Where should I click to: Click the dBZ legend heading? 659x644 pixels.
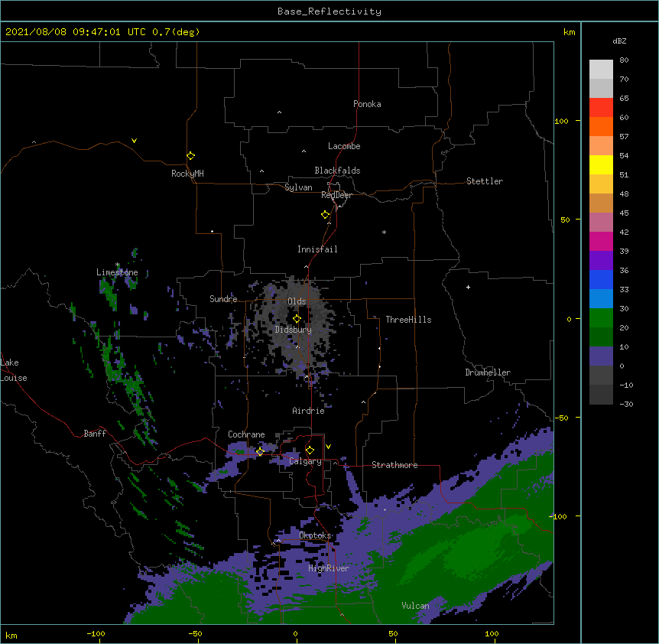pyautogui.click(x=619, y=41)
